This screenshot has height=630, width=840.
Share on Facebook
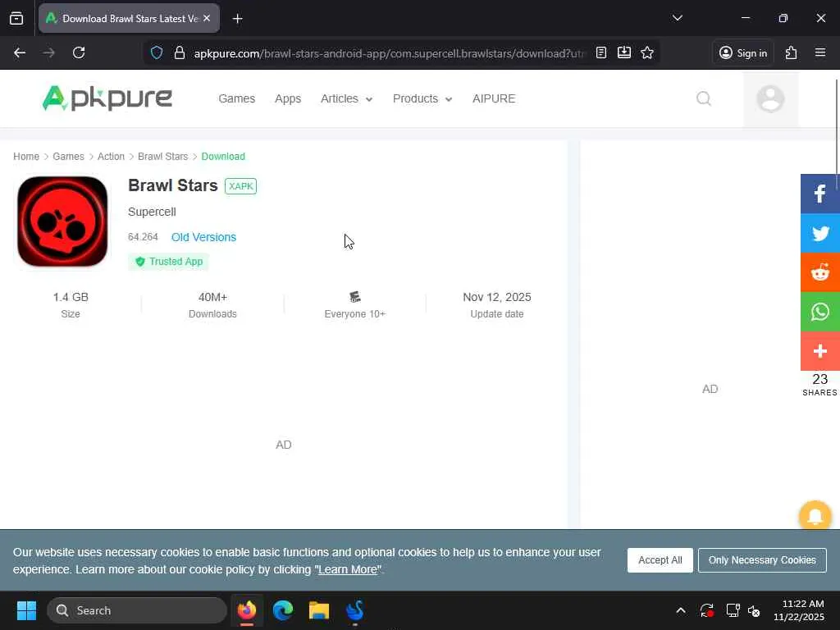(820, 194)
